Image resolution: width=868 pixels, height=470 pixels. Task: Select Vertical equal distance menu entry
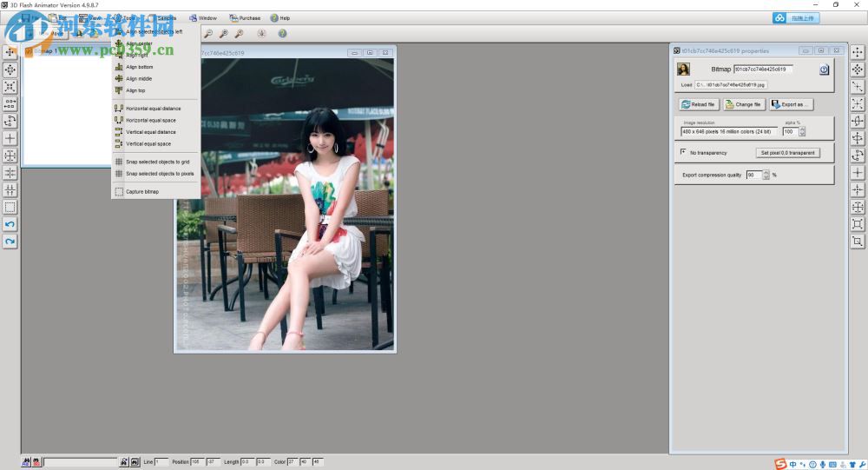point(155,132)
